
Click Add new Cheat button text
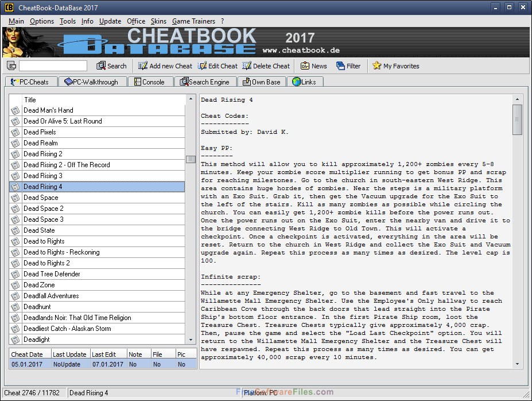coord(170,66)
